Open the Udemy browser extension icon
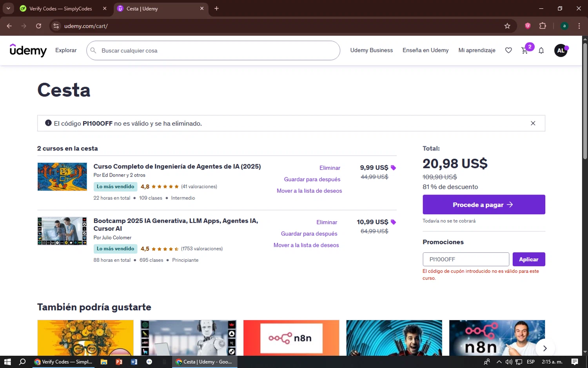Image resolution: width=588 pixels, height=368 pixels. tap(528, 26)
